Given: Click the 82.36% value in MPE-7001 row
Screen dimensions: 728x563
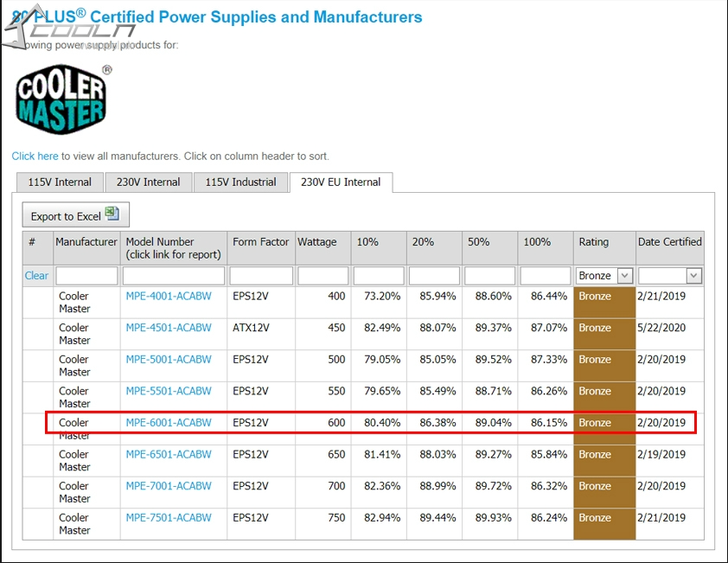Looking at the screenshot, I should (382, 485).
